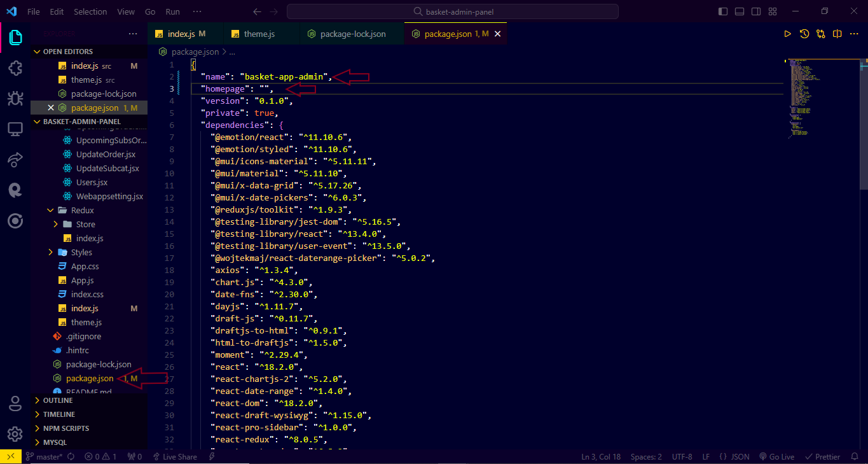This screenshot has width=868, height=464.
Task: Click Prettier formatter status item
Action: coord(823,456)
